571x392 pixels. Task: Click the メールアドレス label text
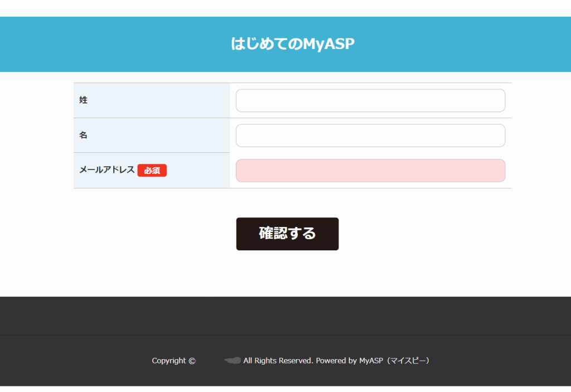pos(107,170)
